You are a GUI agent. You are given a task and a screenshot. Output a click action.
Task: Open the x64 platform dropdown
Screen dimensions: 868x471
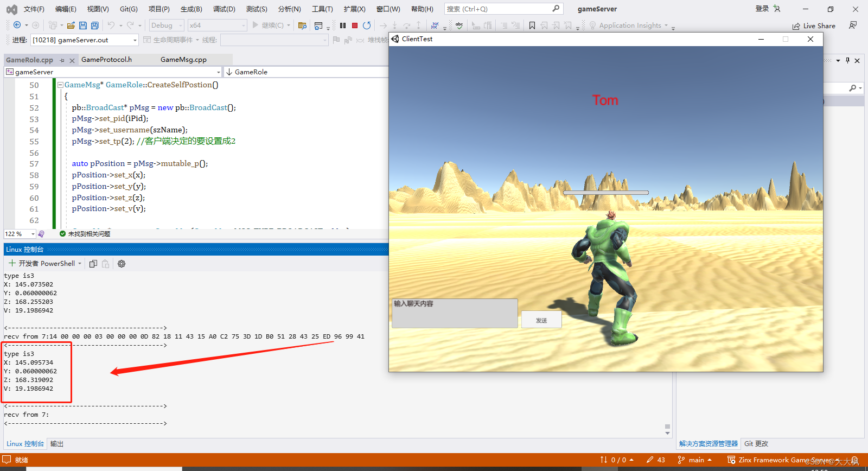[217, 26]
